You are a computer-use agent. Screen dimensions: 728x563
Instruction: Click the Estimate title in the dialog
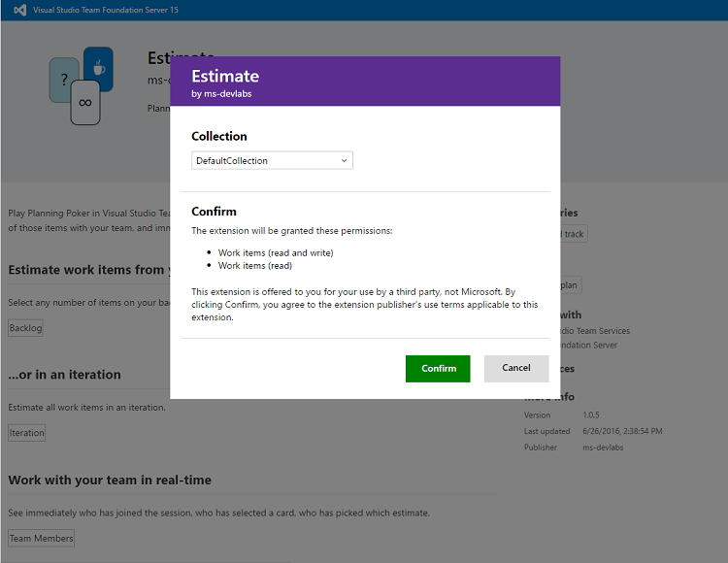[x=225, y=76]
